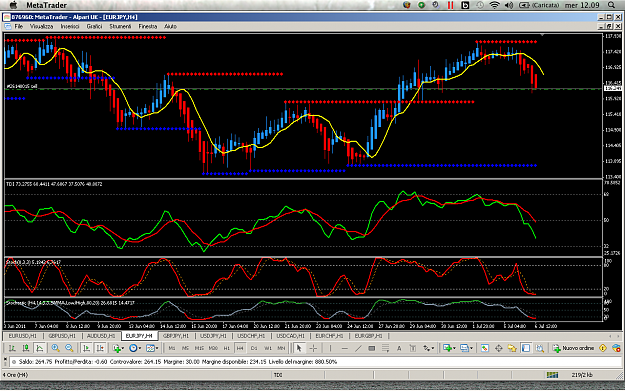Select the trendline drawing tool
This screenshot has width=625, height=391.
tap(358, 348)
